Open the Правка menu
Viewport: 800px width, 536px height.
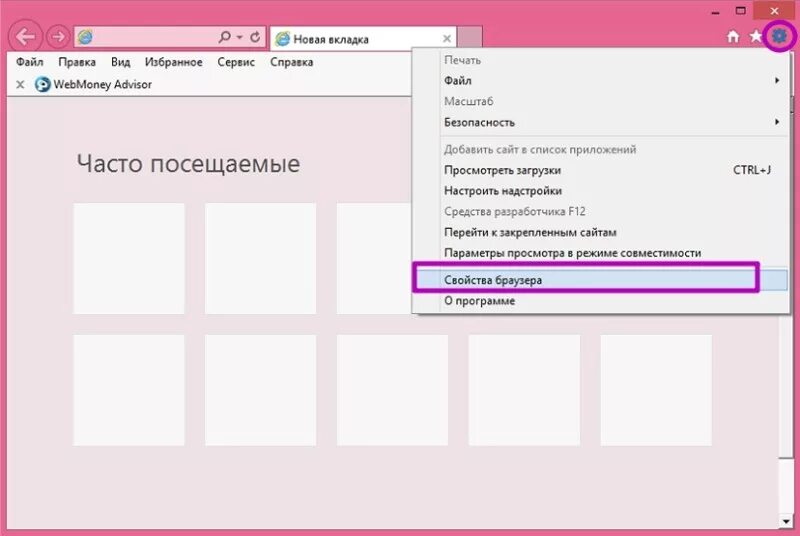point(77,62)
